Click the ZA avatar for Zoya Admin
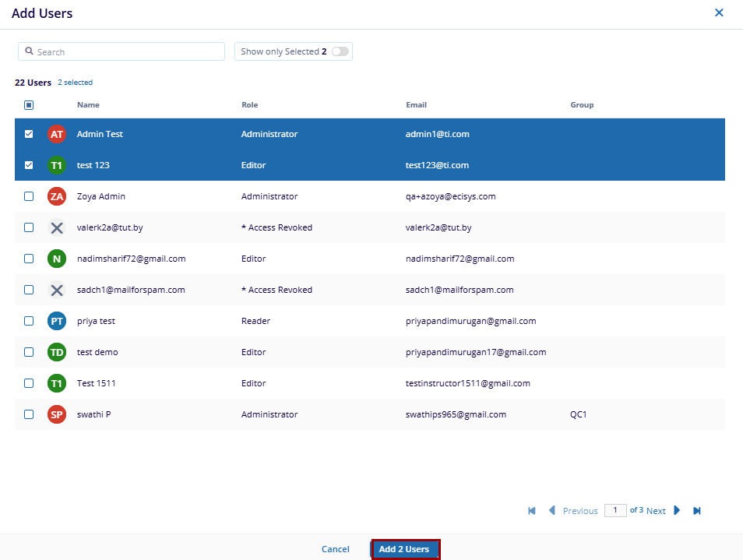 56,196
